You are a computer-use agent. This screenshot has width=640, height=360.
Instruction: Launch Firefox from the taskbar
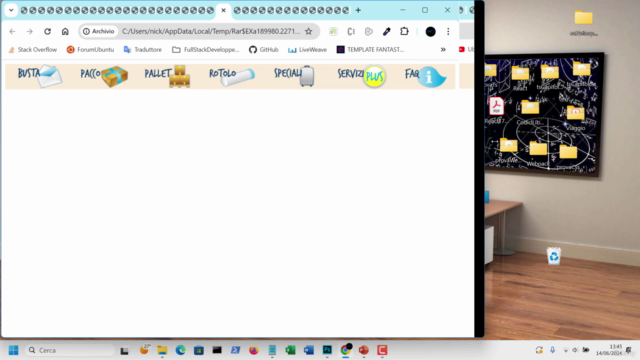(x=253, y=350)
